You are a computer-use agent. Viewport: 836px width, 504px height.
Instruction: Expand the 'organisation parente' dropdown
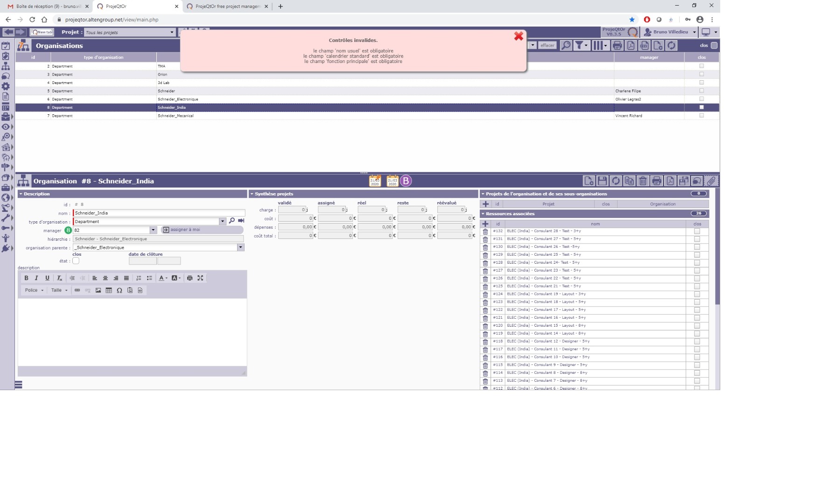[240, 248]
